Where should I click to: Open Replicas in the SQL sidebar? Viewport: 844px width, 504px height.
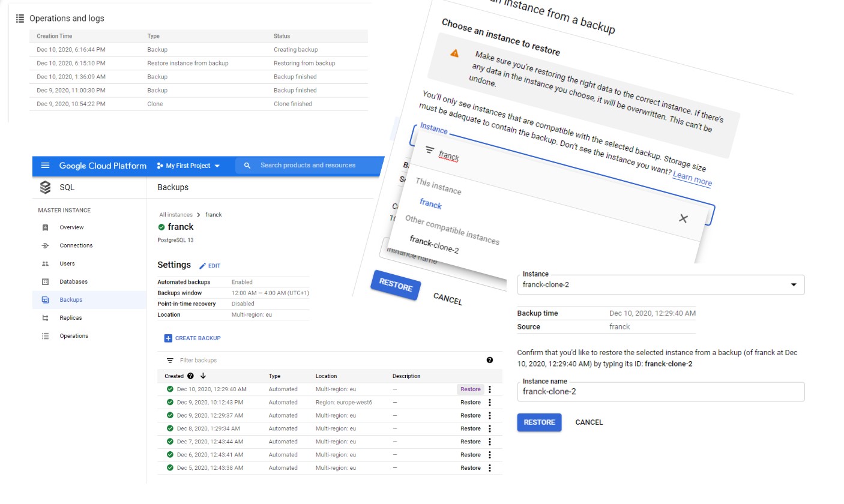(x=71, y=317)
